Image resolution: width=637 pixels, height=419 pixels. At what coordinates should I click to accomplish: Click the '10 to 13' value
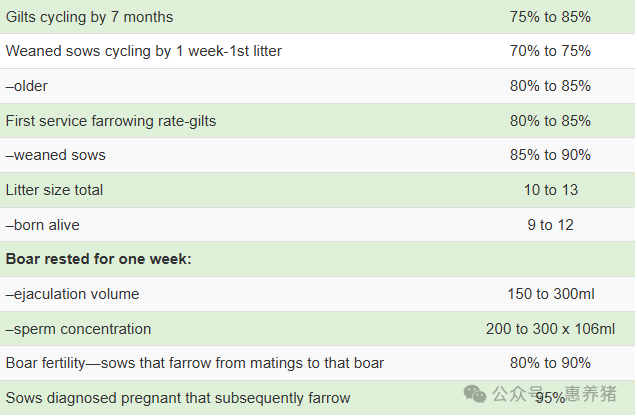[550, 190]
